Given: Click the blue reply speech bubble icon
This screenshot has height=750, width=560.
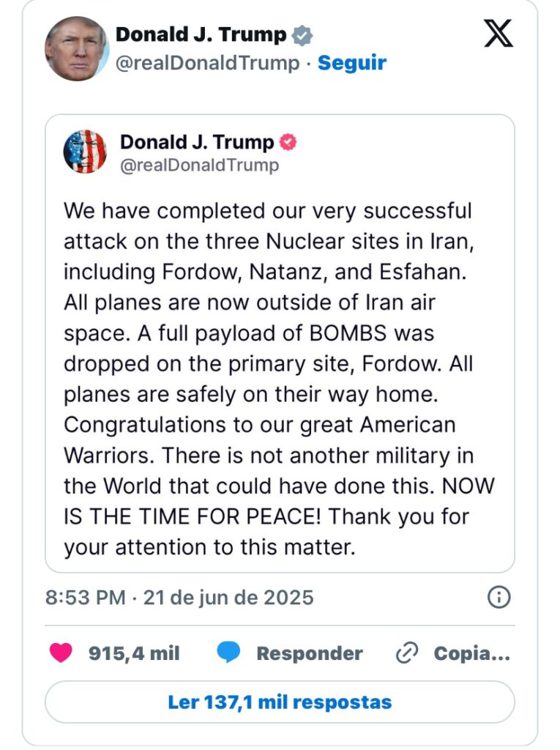Looking at the screenshot, I should coord(228,653).
